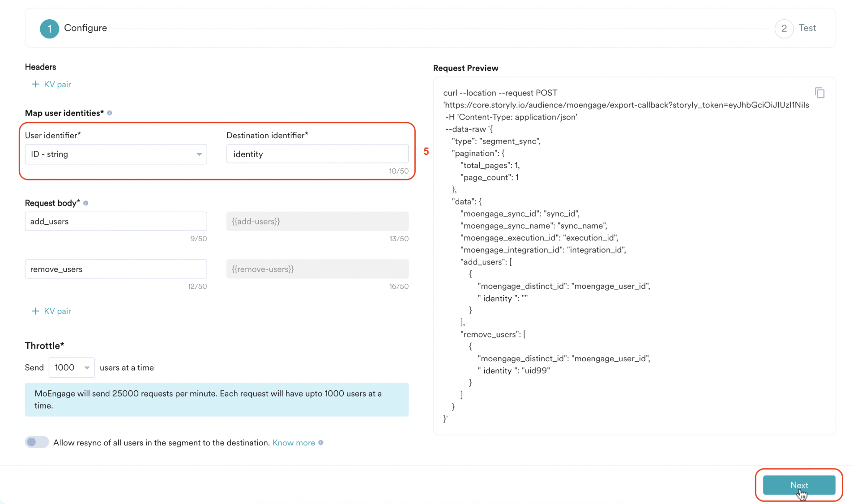Click the "remove_users": [ line in preview
Viewport: 853px width, 504px height.
493,334
